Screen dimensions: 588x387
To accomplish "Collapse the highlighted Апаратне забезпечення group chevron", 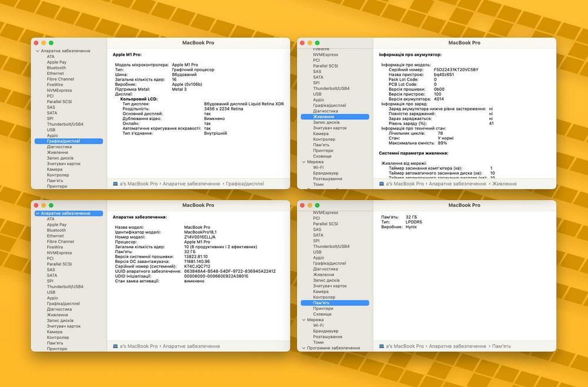I will click(38, 213).
